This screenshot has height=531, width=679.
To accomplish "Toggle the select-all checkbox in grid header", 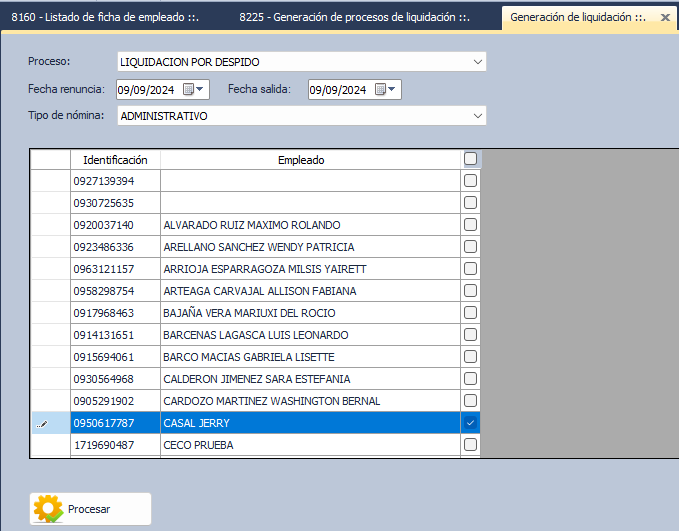I will pos(471,159).
